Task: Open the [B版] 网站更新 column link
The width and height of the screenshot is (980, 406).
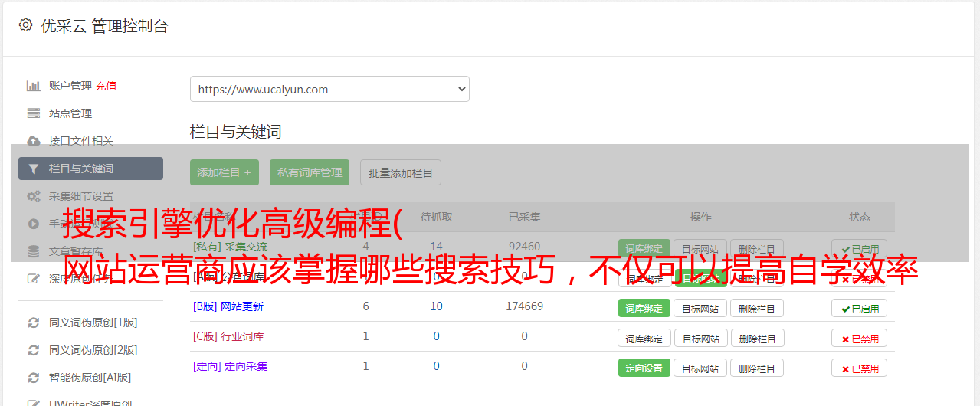Action: coord(228,306)
